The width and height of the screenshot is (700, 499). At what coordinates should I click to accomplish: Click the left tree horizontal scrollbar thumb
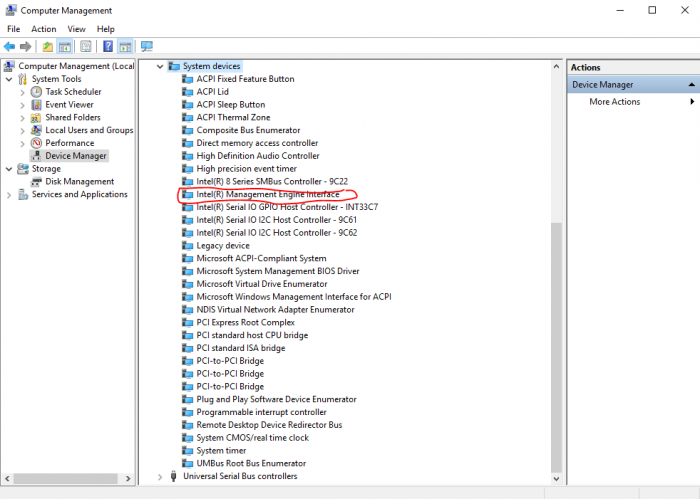(66, 478)
